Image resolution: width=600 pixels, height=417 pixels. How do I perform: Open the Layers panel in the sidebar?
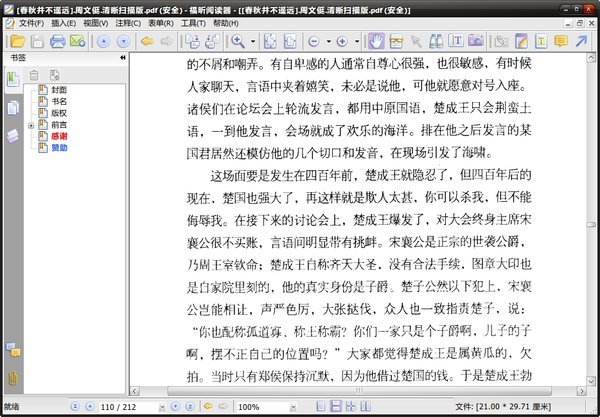(x=13, y=135)
